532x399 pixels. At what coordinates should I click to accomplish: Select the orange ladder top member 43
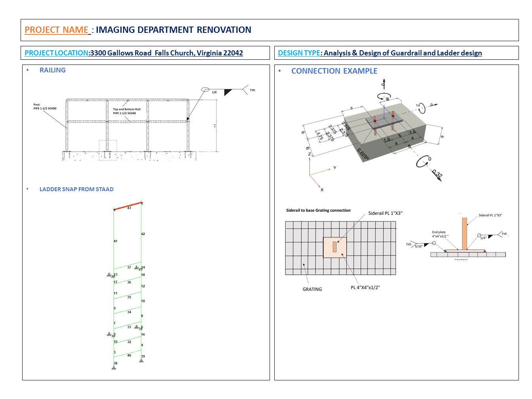pyautogui.click(x=128, y=206)
